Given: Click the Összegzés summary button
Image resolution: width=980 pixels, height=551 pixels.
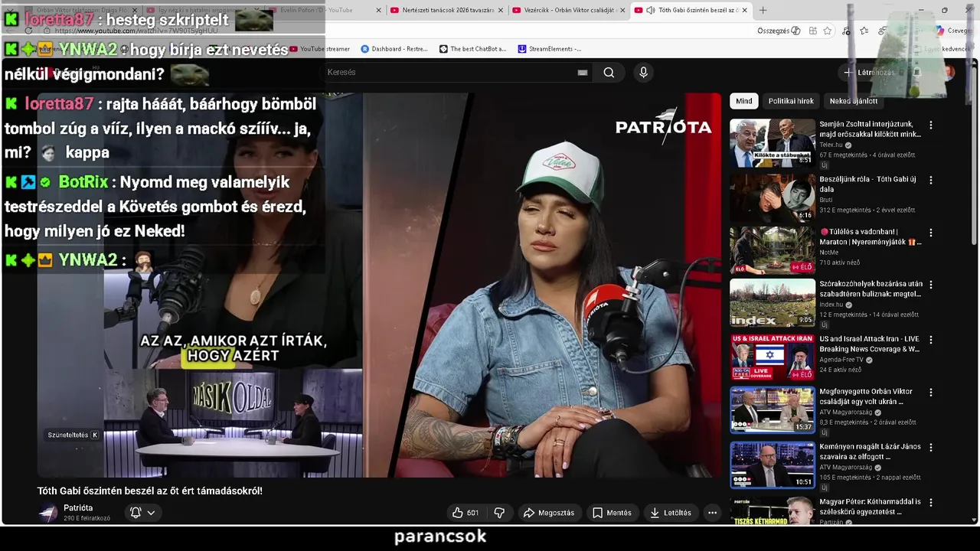Looking at the screenshot, I should click(778, 31).
